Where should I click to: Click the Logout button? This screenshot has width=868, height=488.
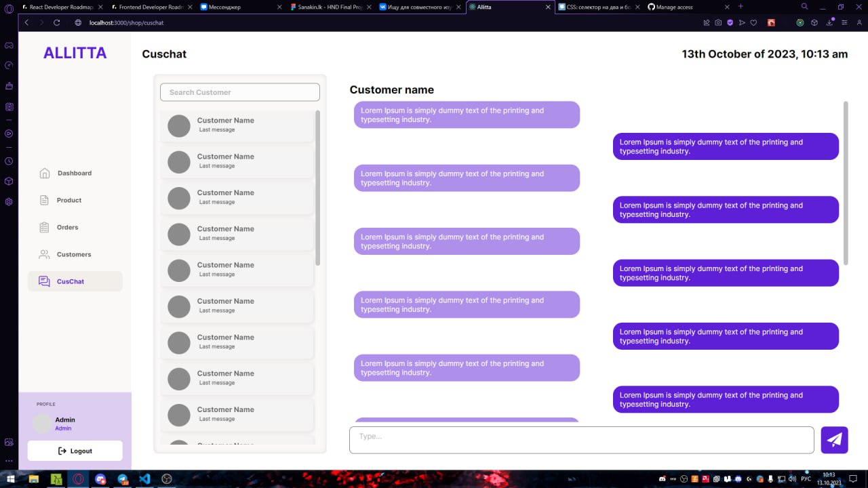point(75,451)
